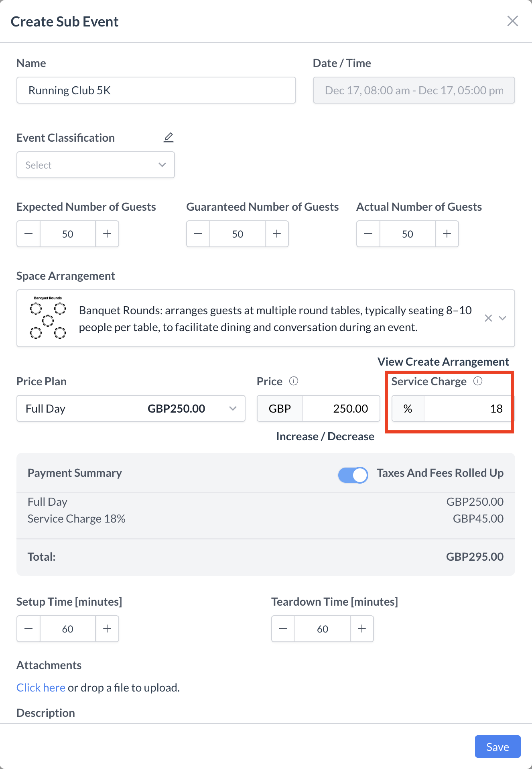Image resolution: width=532 pixels, height=769 pixels.
Task: Decrease Guaranteed Number of Guests with minus
Action: [x=198, y=234]
